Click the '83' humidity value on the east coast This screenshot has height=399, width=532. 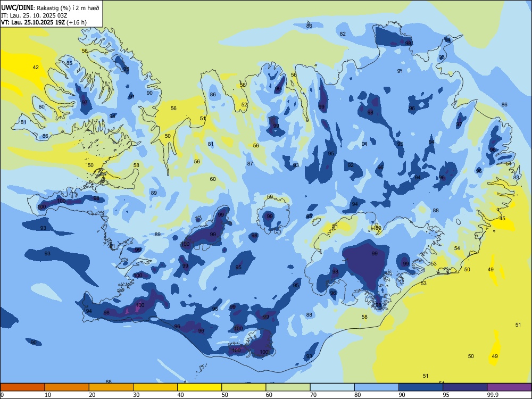pyautogui.click(x=516, y=178)
